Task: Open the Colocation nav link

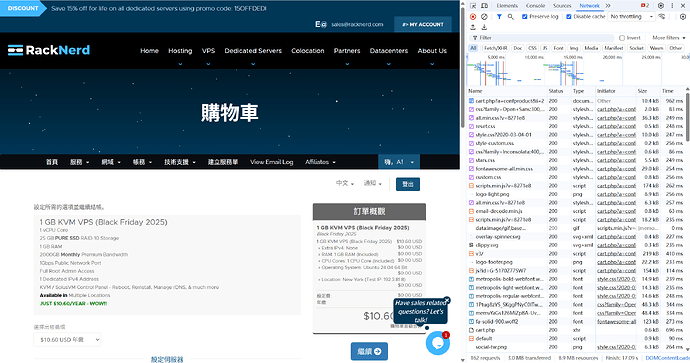Action: tap(308, 51)
